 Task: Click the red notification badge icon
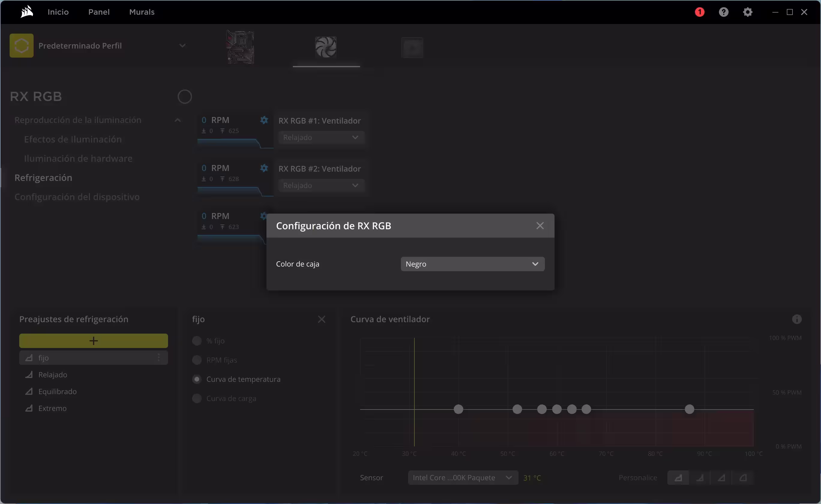coord(699,12)
